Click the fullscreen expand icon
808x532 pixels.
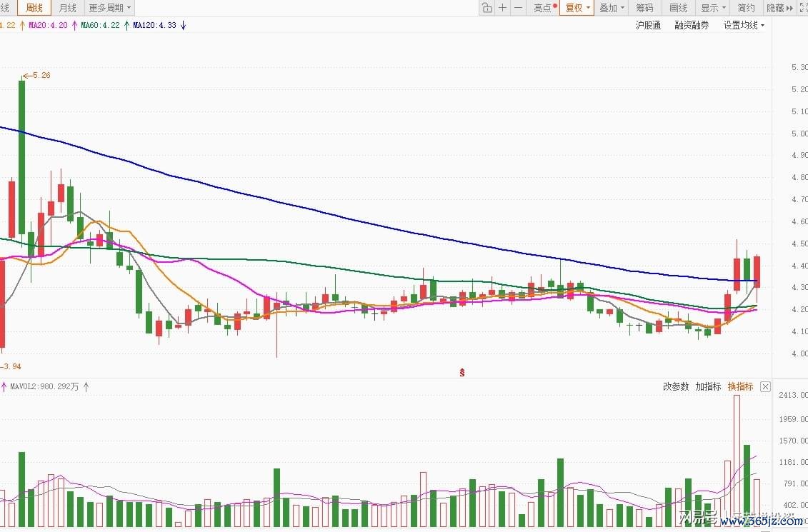pyautogui.click(x=804, y=8)
